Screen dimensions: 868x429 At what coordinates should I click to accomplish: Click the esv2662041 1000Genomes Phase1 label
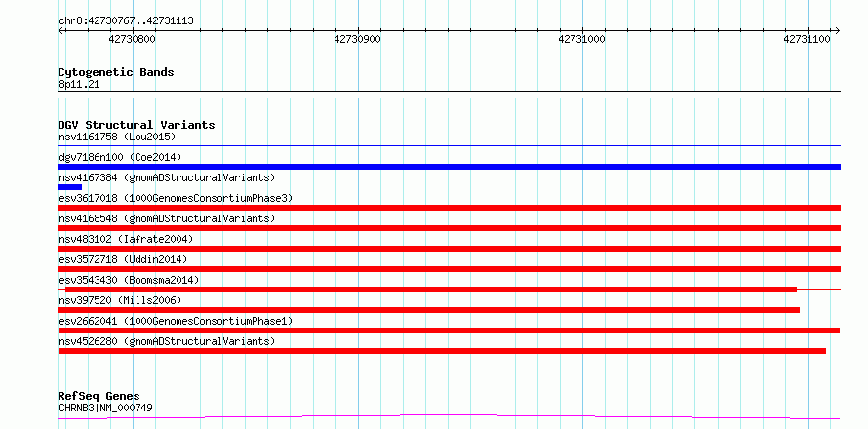(x=176, y=321)
